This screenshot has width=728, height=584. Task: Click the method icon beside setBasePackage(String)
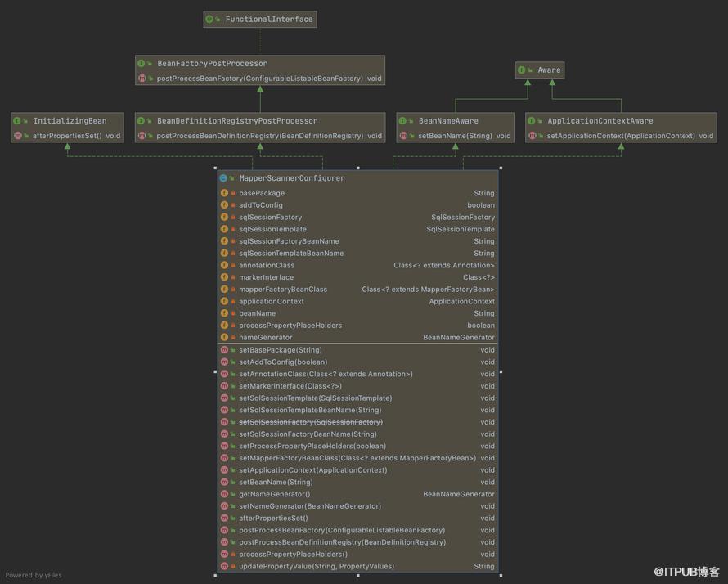[x=224, y=349]
